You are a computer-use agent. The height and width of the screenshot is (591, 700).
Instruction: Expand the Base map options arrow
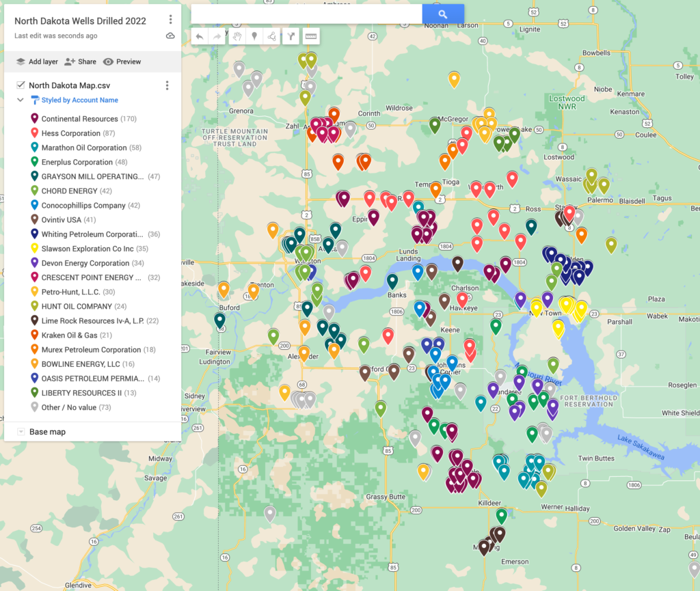tap(21, 432)
